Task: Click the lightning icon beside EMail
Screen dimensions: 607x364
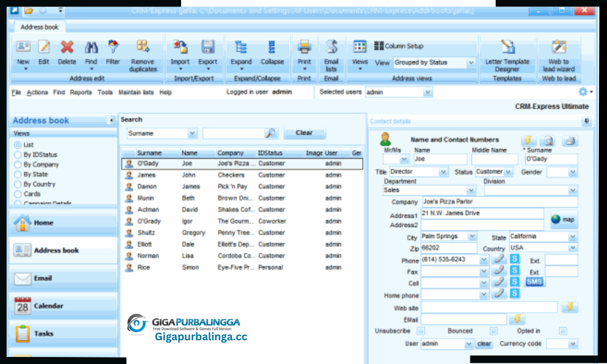Action: point(517,319)
